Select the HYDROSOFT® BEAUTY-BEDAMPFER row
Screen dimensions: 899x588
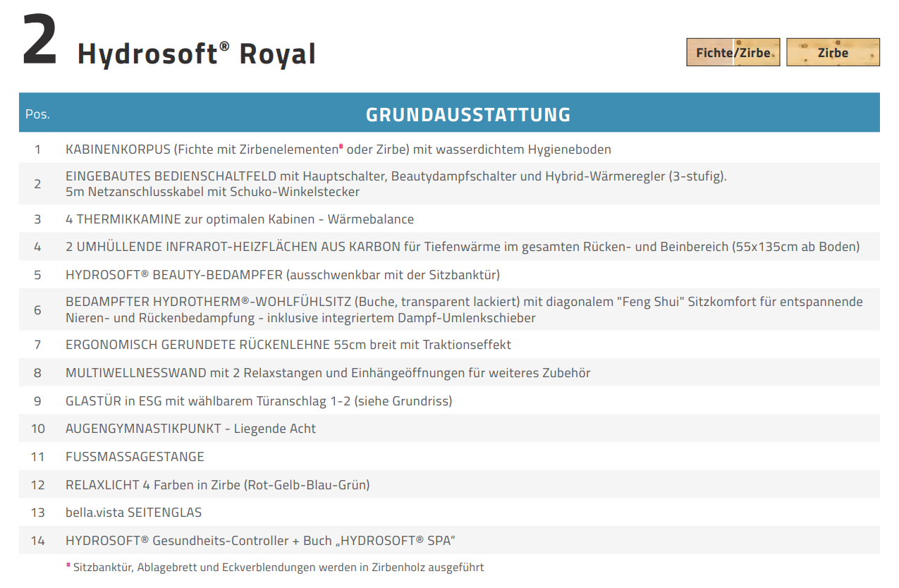point(282,275)
